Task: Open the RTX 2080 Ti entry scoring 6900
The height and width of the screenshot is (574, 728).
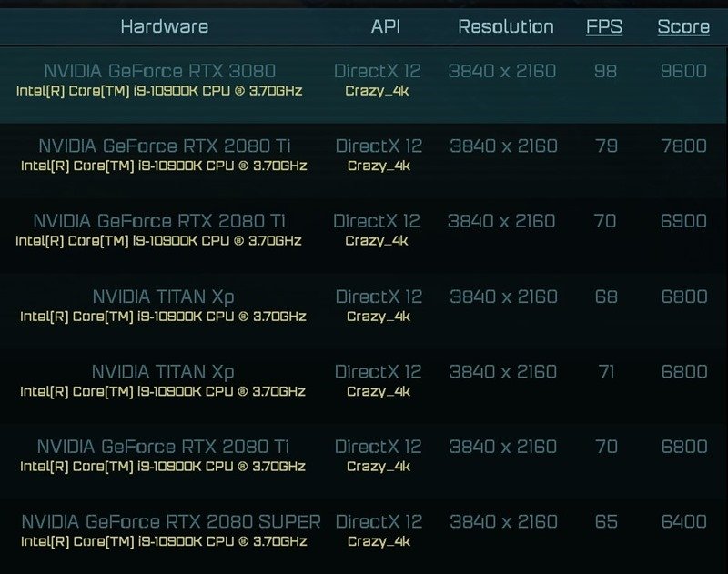Action: (159, 221)
